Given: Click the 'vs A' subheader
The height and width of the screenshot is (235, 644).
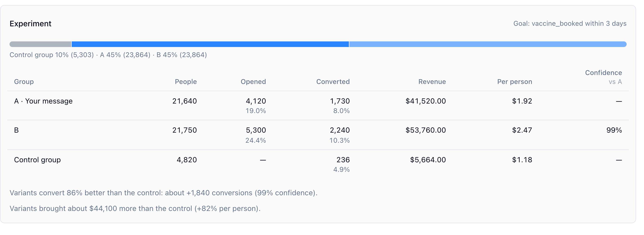Looking at the screenshot, I should pyautogui.click(x=615, y=82).
